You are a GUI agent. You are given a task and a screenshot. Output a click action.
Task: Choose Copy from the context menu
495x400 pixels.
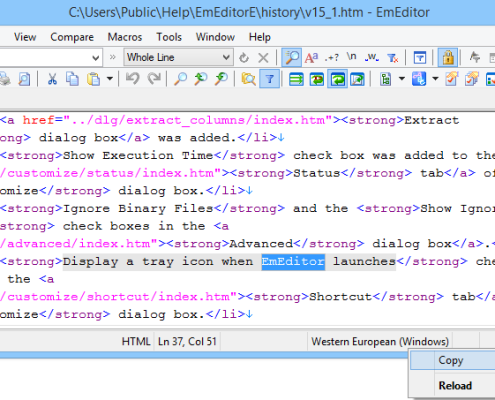452,360
